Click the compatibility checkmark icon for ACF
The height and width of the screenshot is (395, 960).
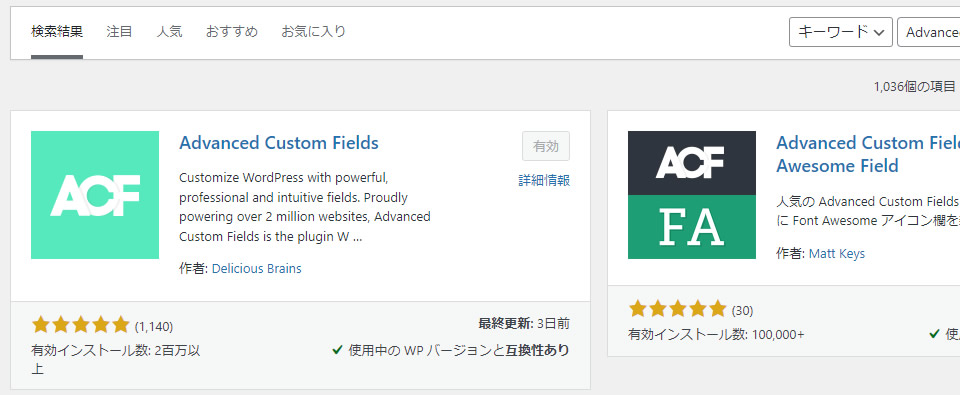pyautogui.click(x=337, y=350)
